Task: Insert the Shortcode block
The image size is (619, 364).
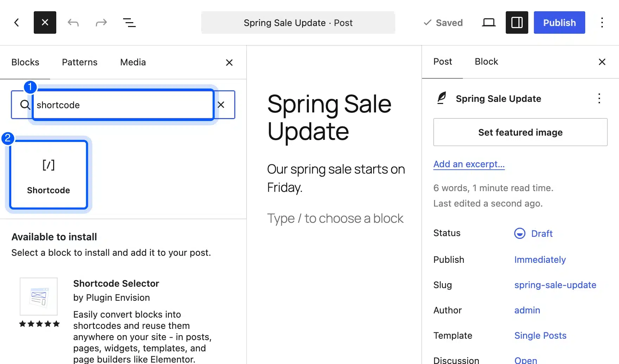Action: [x=49, y=175]
